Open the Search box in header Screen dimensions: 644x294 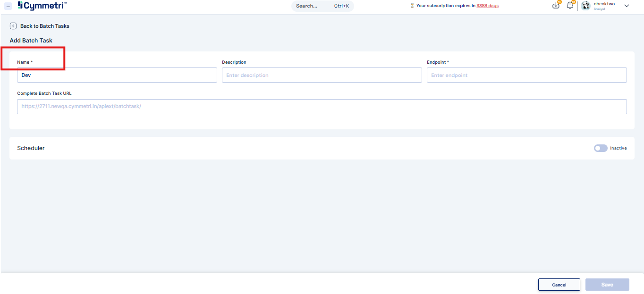[x=322, y=6]
